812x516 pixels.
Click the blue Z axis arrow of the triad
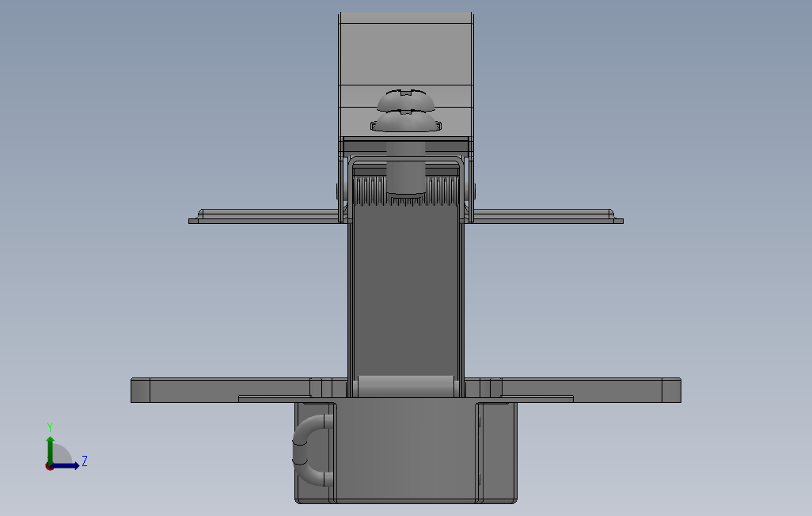point(65,466)
